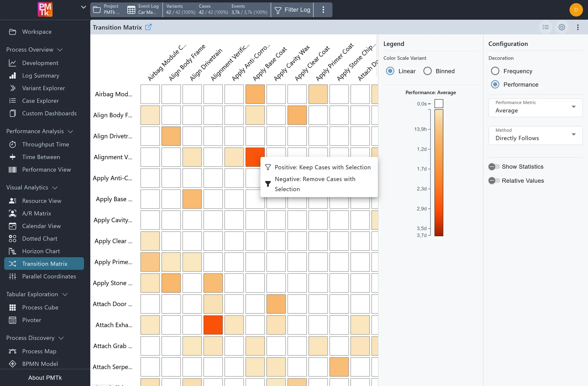588x386 pixels.
Task: Select the Linear color scale
Action: point(390,71)
